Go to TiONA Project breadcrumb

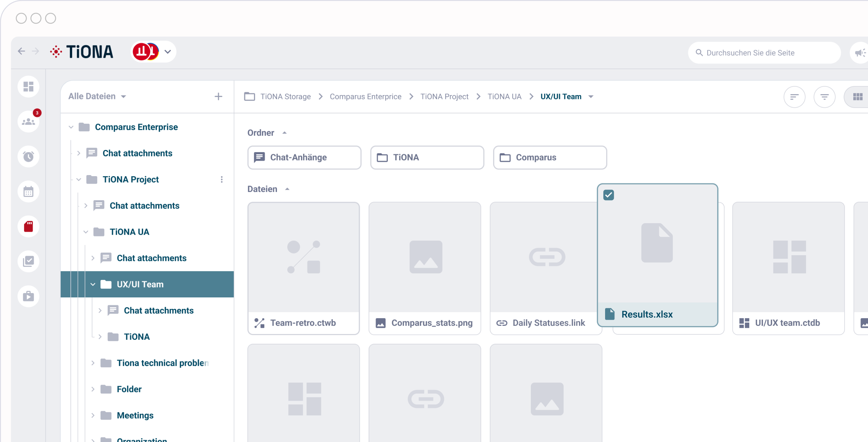[x=444, y=97]
